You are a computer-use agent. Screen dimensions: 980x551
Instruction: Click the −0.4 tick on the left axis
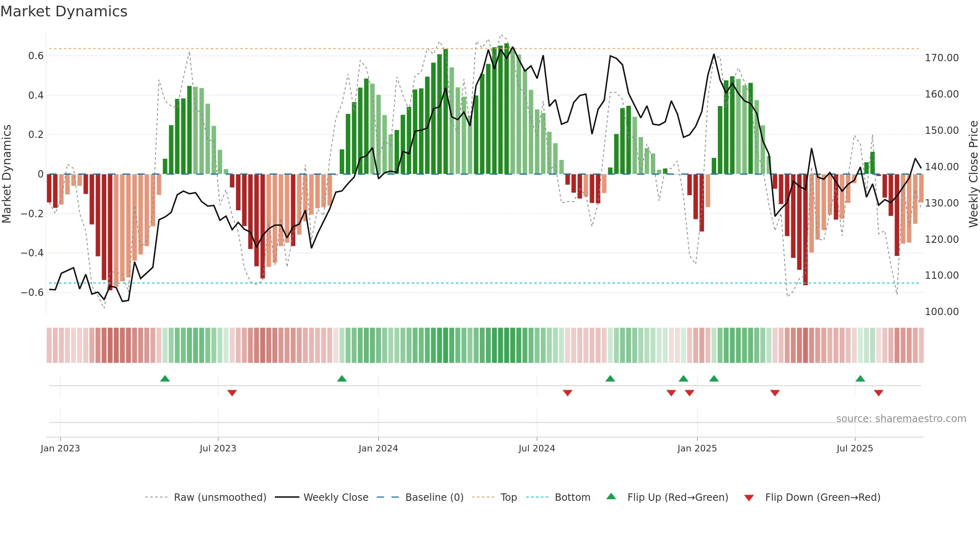pos(32,253)
